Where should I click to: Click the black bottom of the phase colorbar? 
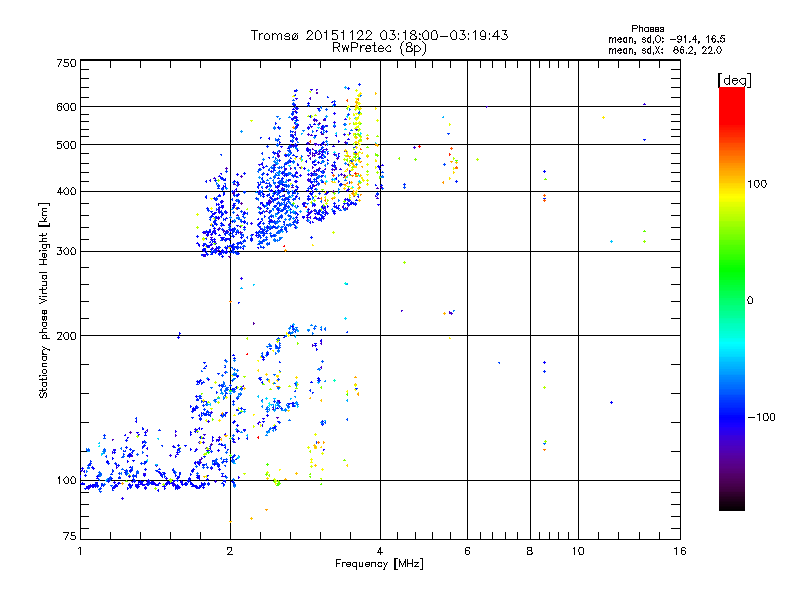(x=732, y=503)
